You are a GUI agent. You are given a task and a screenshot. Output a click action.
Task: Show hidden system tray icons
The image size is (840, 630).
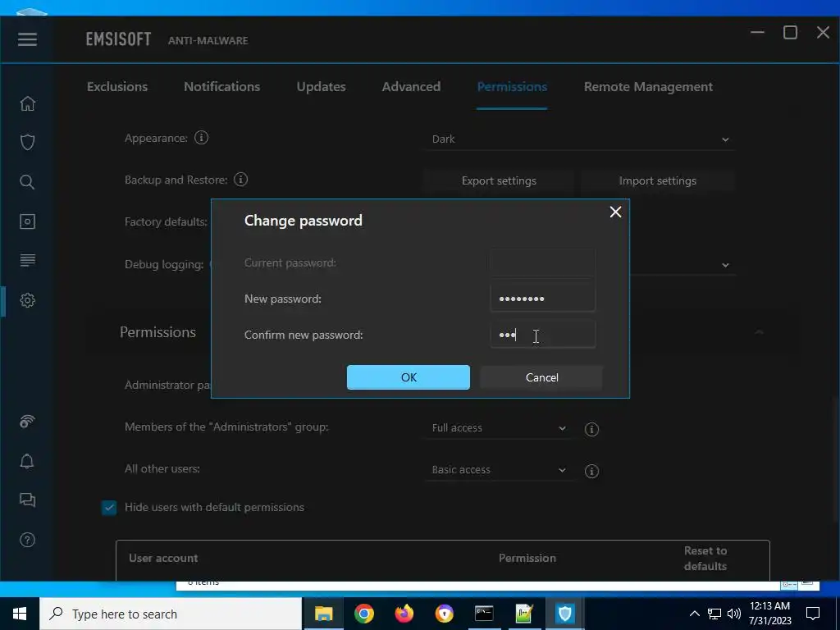tap(694, 614)
